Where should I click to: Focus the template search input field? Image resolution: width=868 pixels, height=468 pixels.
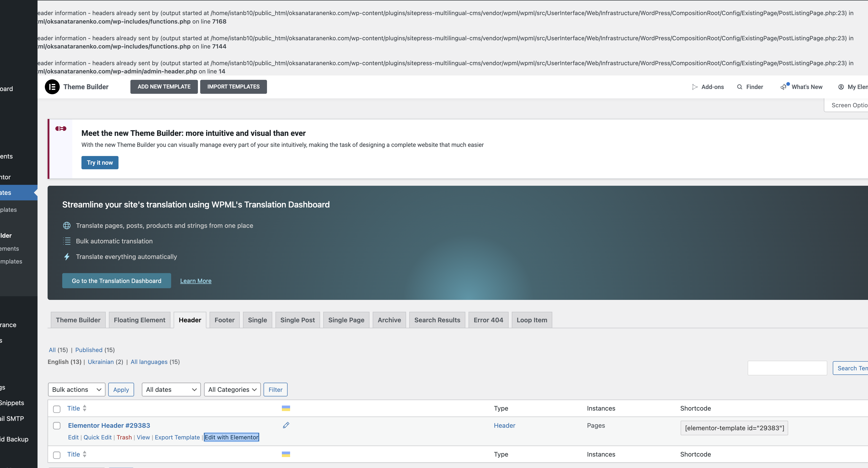pyautogui.click(x=787, y=368)
